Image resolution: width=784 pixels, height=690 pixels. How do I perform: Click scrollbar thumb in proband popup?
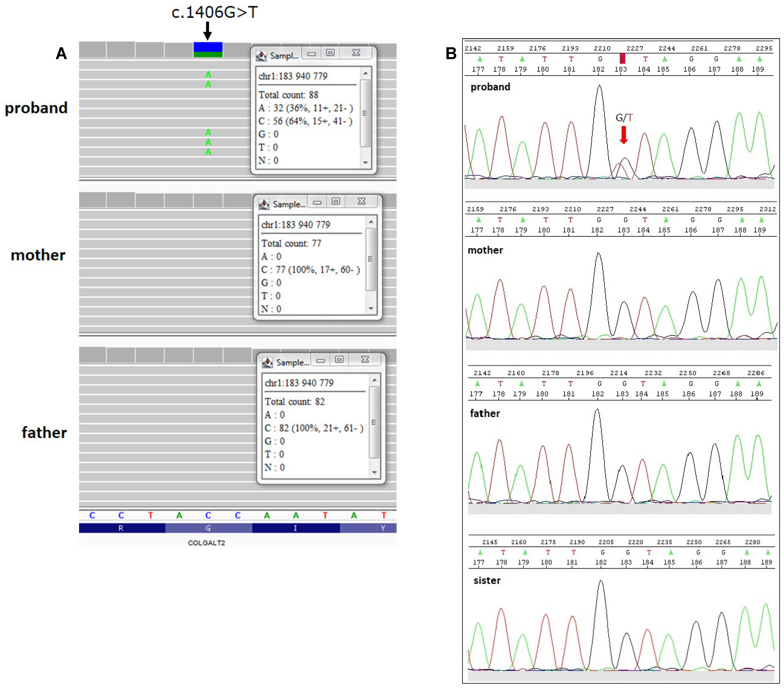[365, 113]
